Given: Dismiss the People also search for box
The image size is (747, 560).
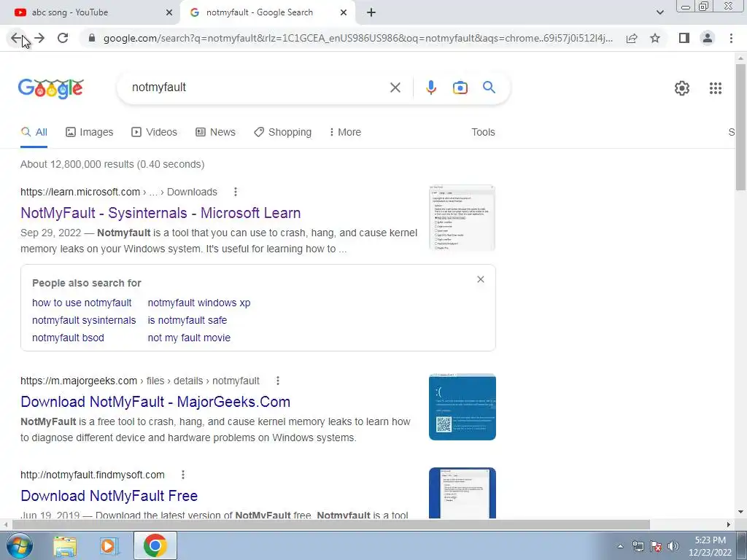Looking at the screenshot, I should [480, 279].
